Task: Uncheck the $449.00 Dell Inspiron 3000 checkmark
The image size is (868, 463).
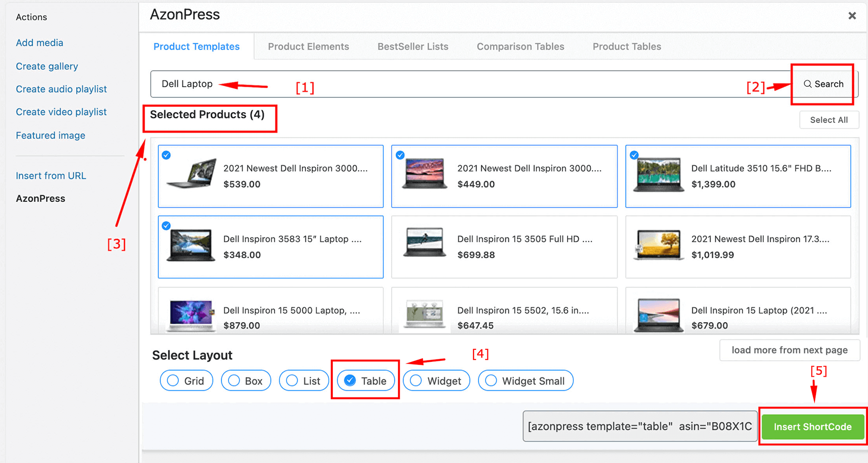Action: [400, 155]
